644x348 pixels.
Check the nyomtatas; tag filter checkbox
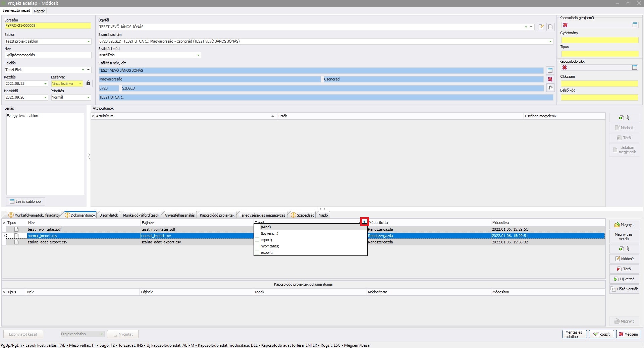(x=257, y=246)
